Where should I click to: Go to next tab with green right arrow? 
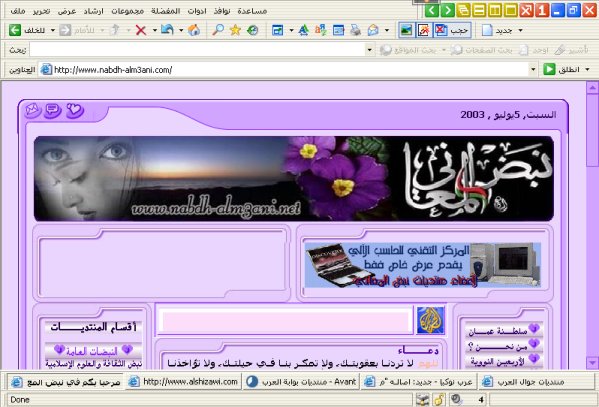[447, 10]
